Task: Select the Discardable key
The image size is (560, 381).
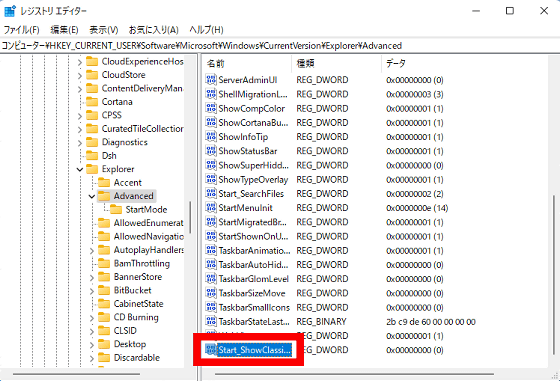Action: [x=136, y=358]
